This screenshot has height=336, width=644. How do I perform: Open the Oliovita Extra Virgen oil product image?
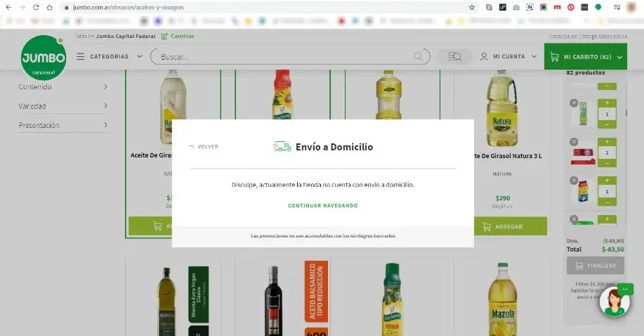pos(166,302)
